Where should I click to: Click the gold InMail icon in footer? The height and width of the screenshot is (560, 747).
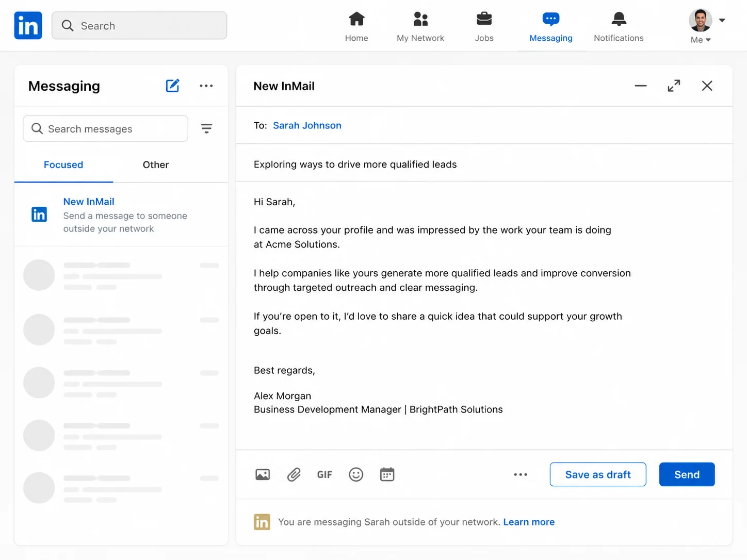pos(262,522)
